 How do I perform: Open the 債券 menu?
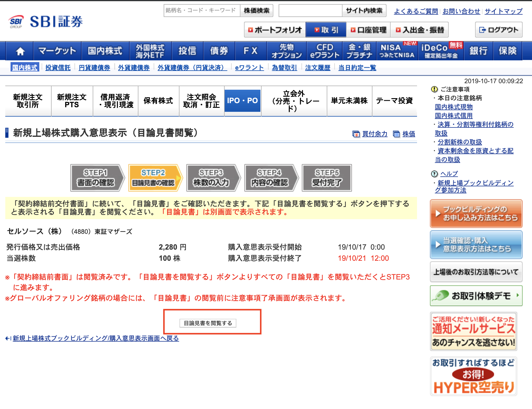219,51
